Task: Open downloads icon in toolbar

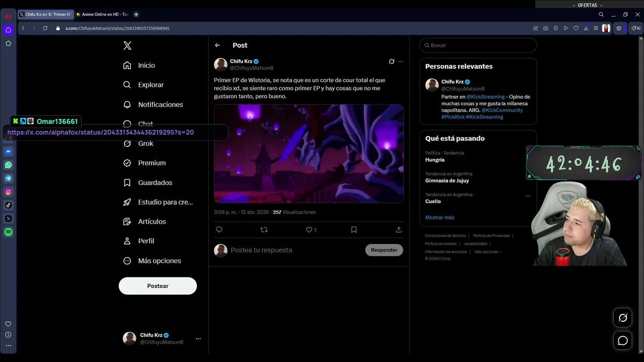Action: click(x=586, y=28)
